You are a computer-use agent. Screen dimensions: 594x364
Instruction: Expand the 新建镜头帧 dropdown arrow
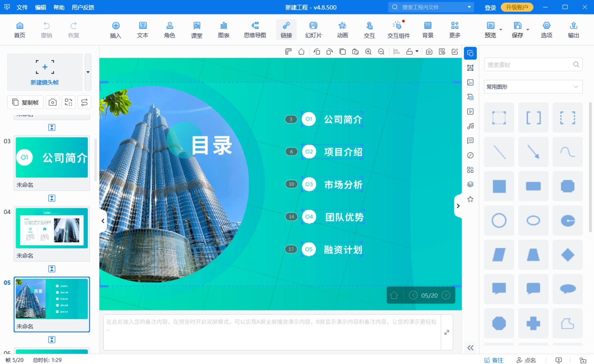tap(88, 72)
